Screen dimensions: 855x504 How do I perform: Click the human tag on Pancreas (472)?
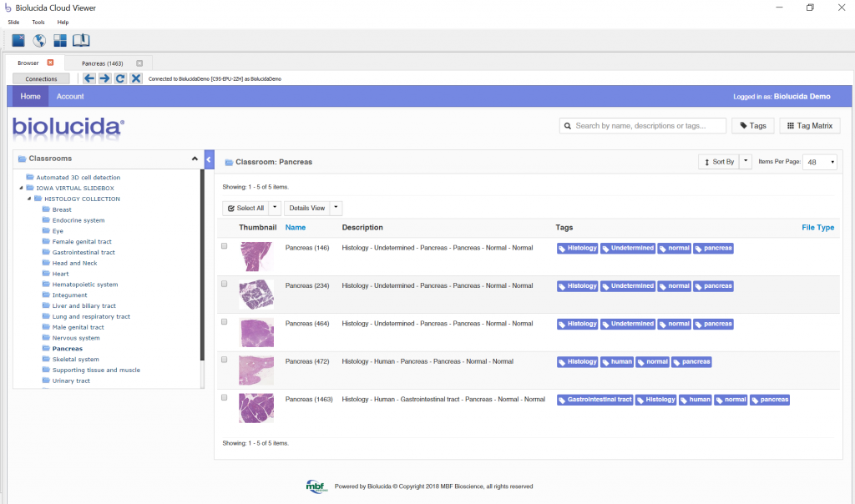pos(617,362)
